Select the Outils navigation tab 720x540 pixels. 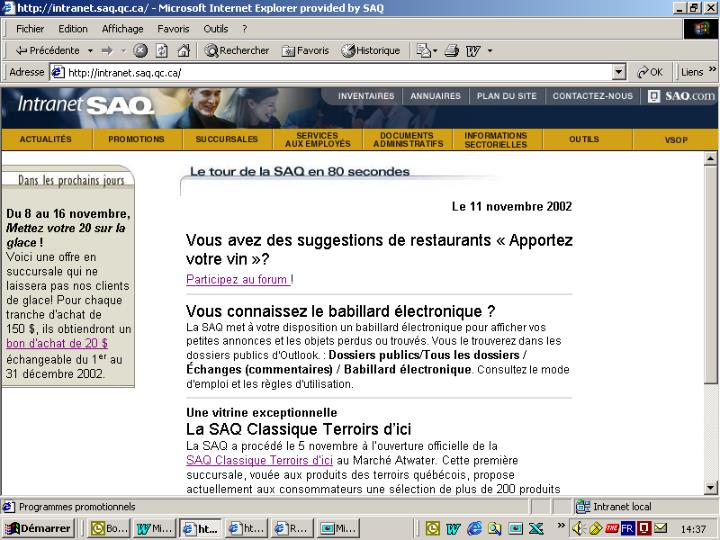pyautogui.click(x=584, y=139)
